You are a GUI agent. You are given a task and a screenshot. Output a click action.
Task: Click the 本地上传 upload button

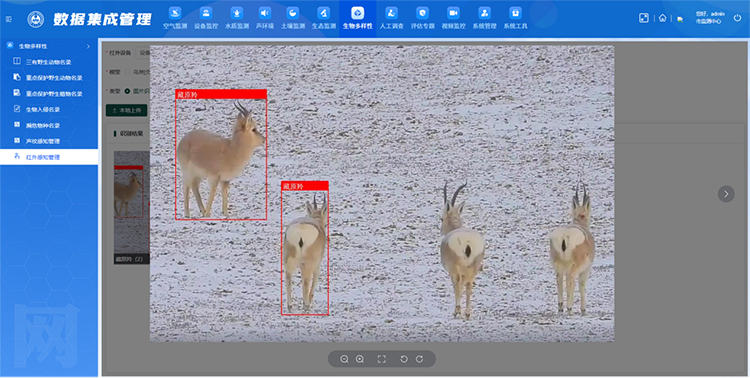[x=126, y=110]
